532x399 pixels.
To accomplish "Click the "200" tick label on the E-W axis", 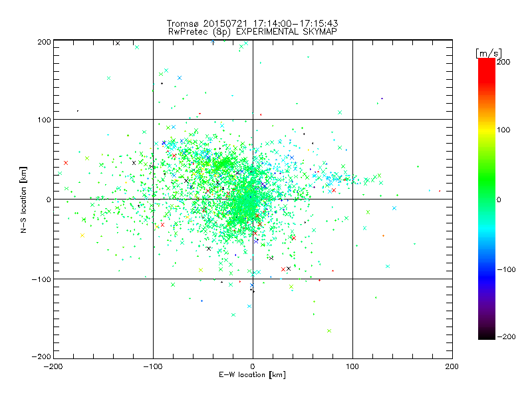I will (452, 366).
